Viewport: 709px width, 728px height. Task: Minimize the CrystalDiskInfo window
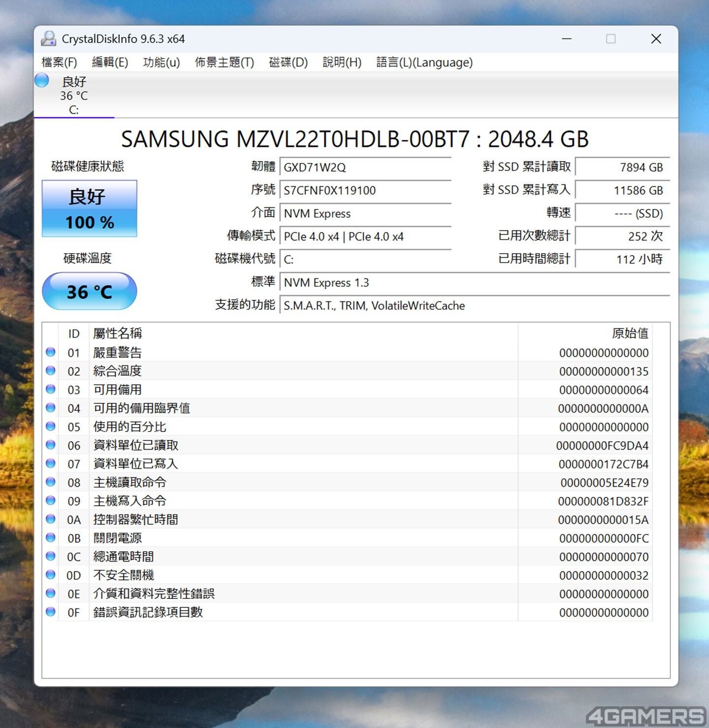click(567, 39)
